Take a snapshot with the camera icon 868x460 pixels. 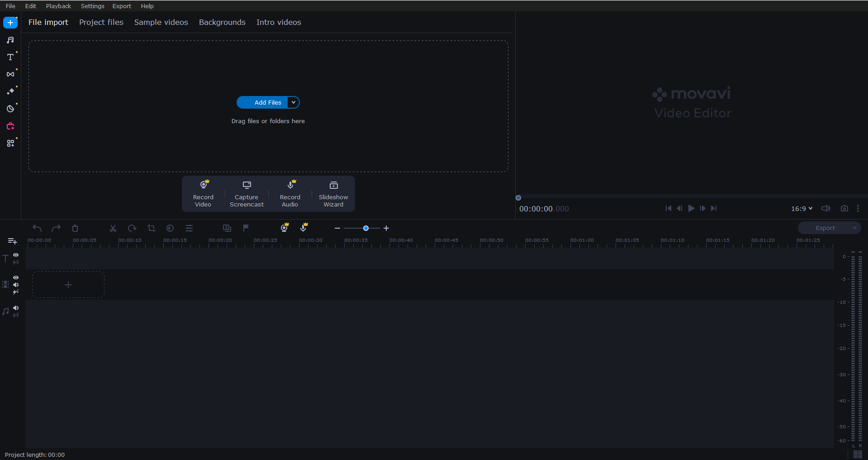click(x=844, y=208)
